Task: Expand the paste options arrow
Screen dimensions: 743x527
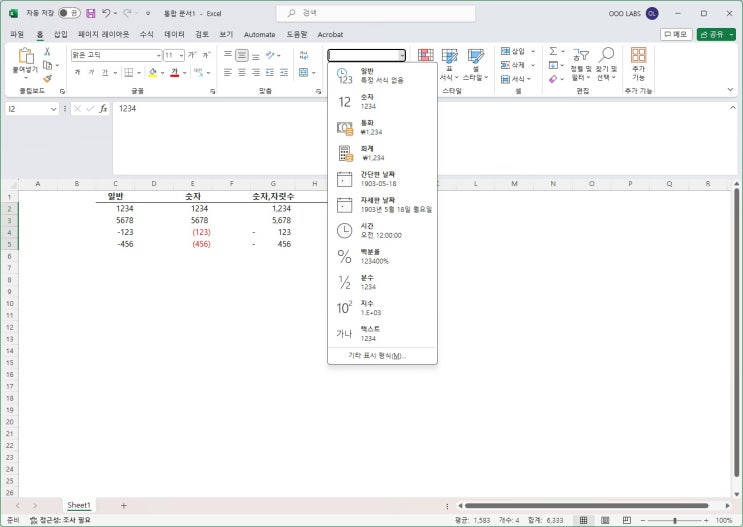Action: [26, 78]
